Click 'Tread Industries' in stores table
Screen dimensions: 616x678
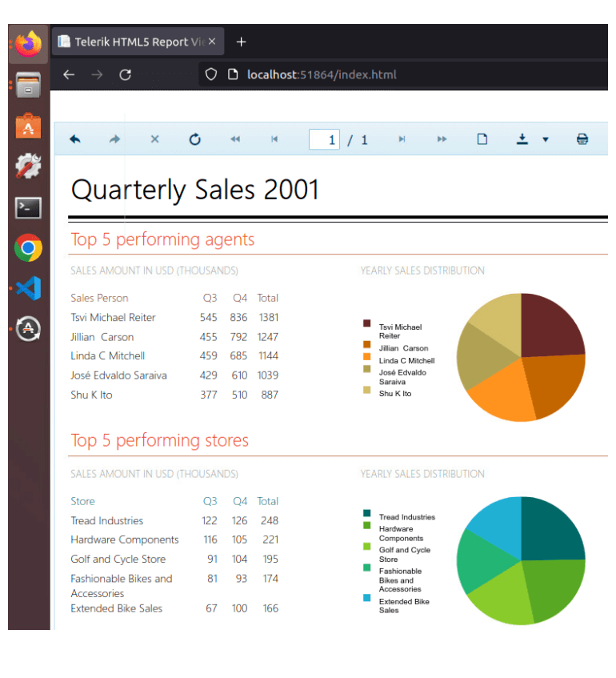106,520
